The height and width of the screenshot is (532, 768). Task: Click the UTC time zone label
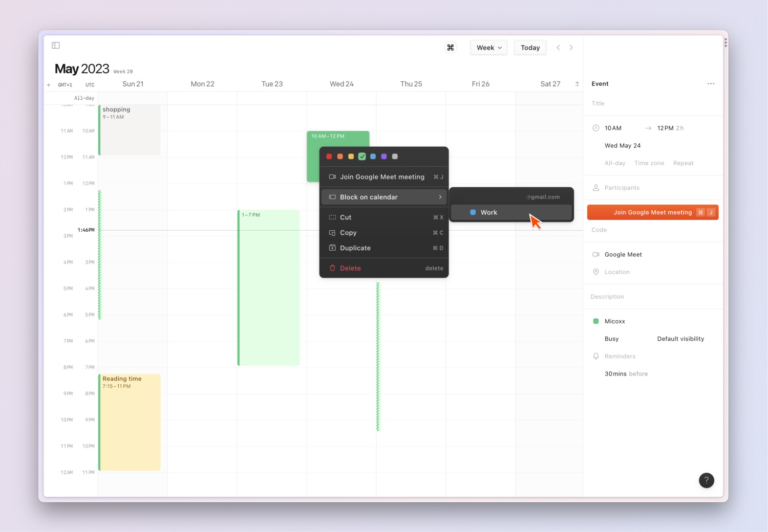[90, 85]
